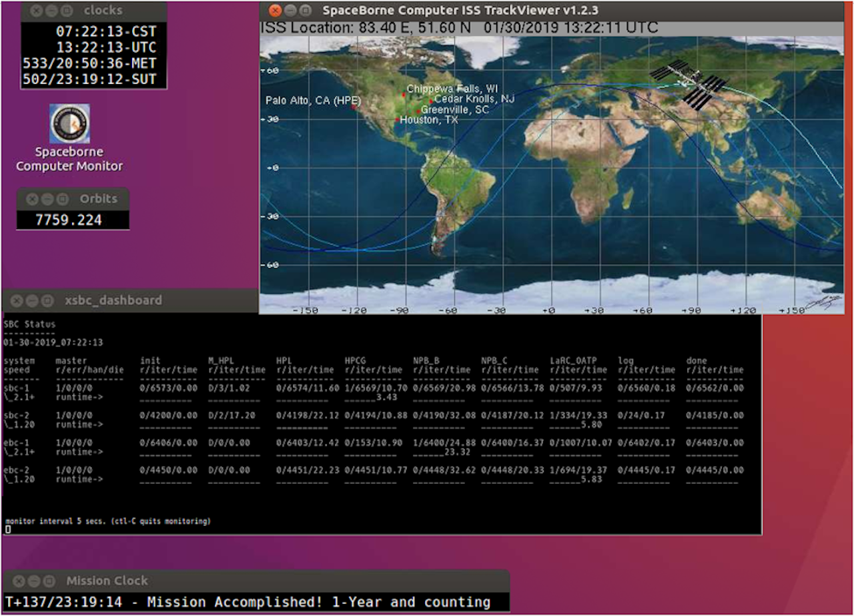Image resolution: width=854 pixels, height=616 pixels.
Task: Click the -120 longitude axis label
Action: point(354,310)
